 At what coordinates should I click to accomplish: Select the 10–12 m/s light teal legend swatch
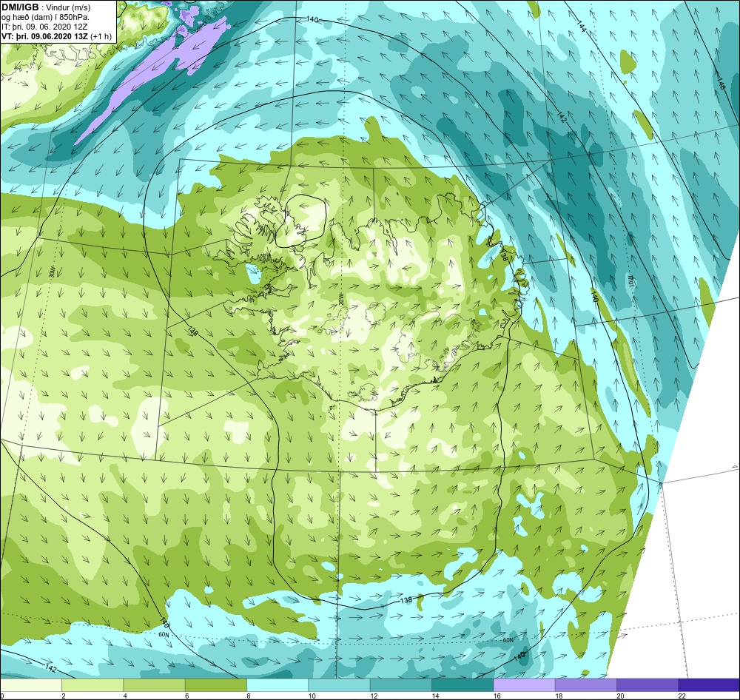(340, 684)
